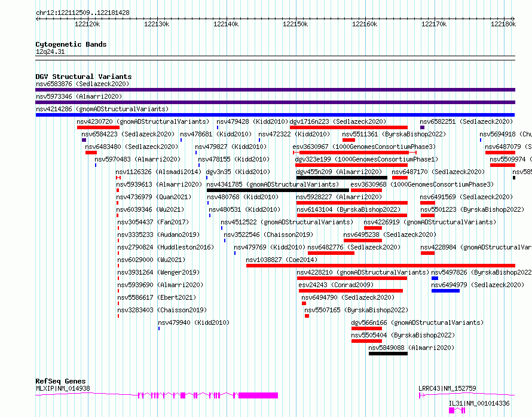This screenshot has height=417, width=532.
Task: Click the nsv5511361 (ByrskaBishop2022) label
Action: (x=394, y=134)
